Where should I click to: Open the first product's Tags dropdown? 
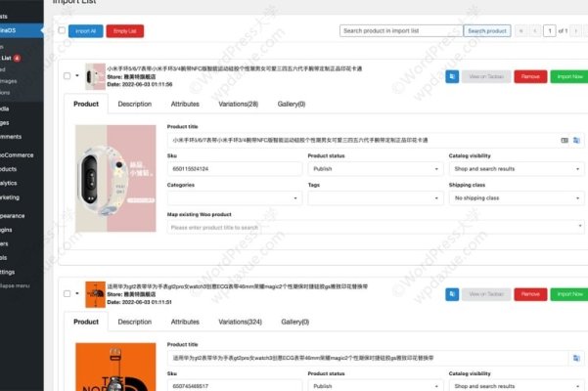click(376, 198)
